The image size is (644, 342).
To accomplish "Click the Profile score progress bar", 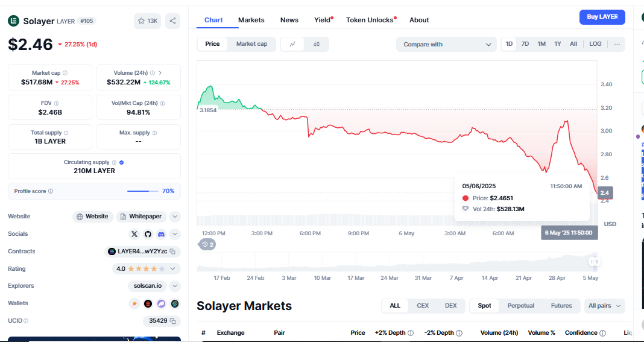I will 142,191.
